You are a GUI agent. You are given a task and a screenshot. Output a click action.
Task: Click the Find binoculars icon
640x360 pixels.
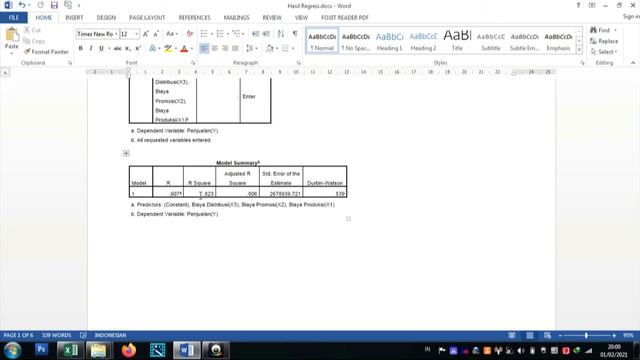593,30
